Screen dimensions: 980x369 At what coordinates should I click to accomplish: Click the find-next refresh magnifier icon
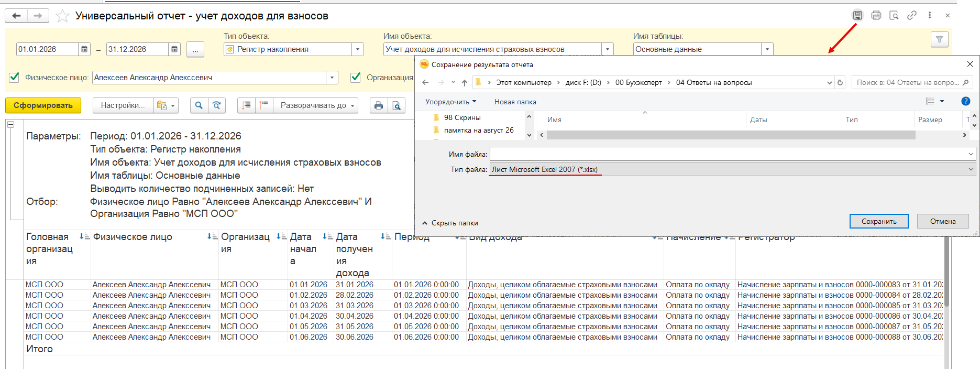point(216,105)
